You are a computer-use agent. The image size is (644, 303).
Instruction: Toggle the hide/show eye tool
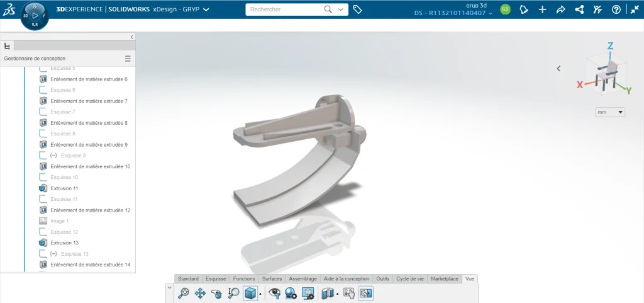pyautogui.click(x=274, y=293)
